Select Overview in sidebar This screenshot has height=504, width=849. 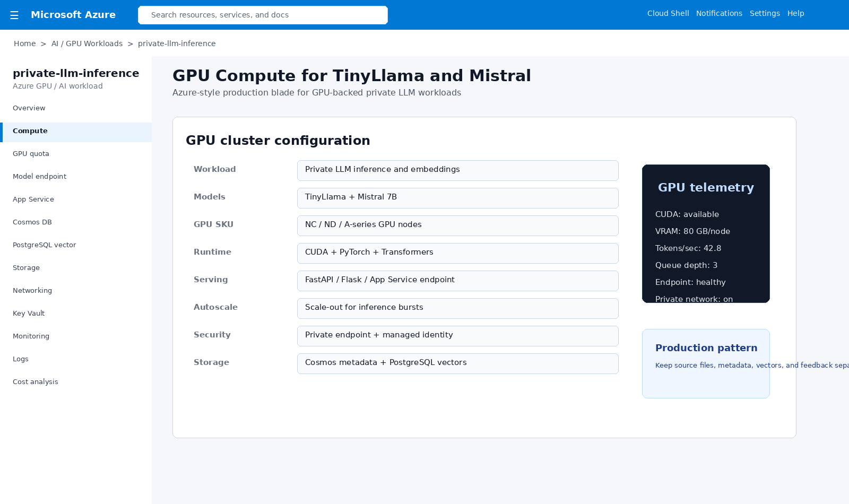(x=76, y=108)
